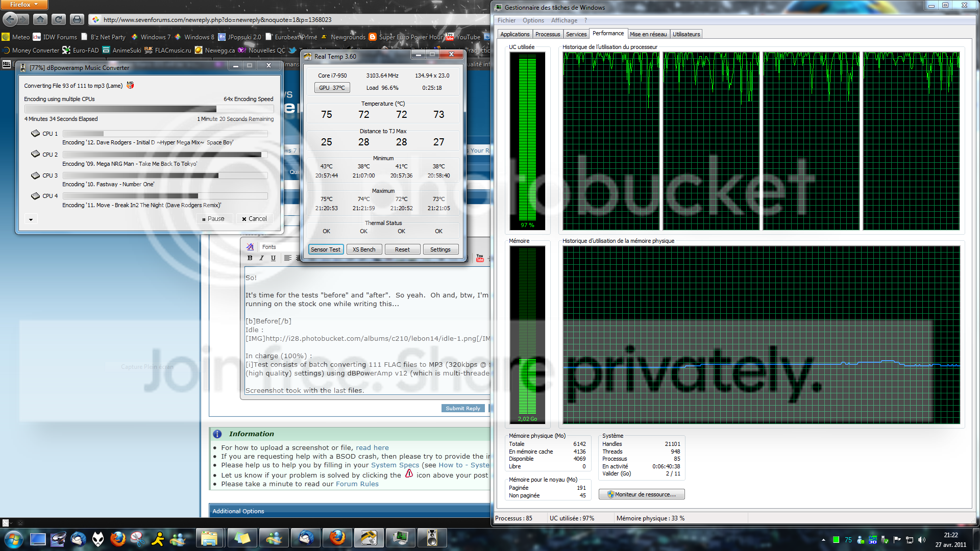Image resolution: width=980 pixels, height=551 pixels.
Task: Open the Forum Rules link
Action: [357, 484]
